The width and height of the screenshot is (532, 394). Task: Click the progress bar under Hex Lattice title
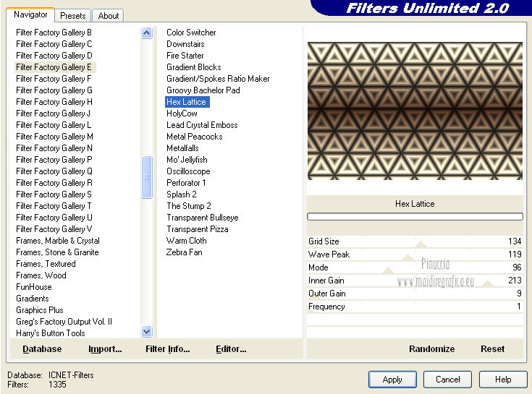415,216
